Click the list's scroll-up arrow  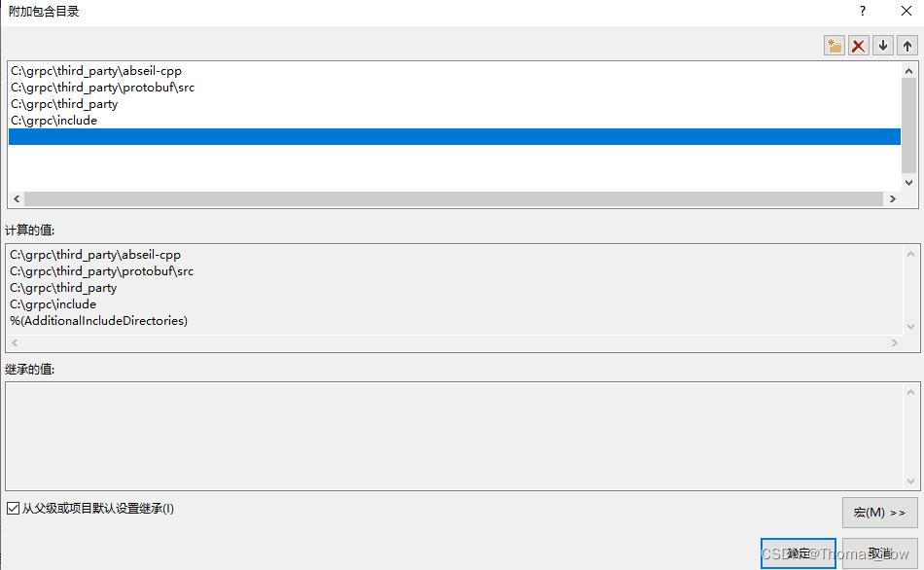pos(907,69)
